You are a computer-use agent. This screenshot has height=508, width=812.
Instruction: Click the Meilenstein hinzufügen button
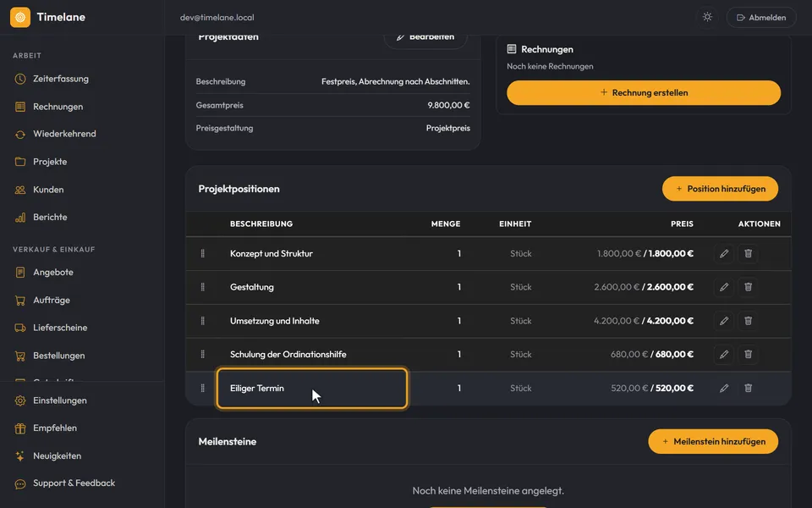click(713, 442)
